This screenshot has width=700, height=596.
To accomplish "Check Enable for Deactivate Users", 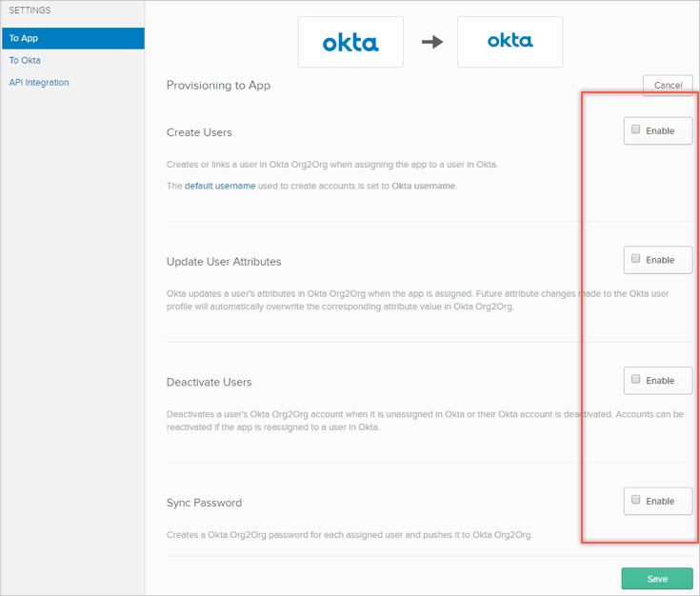I will [636, 380].
